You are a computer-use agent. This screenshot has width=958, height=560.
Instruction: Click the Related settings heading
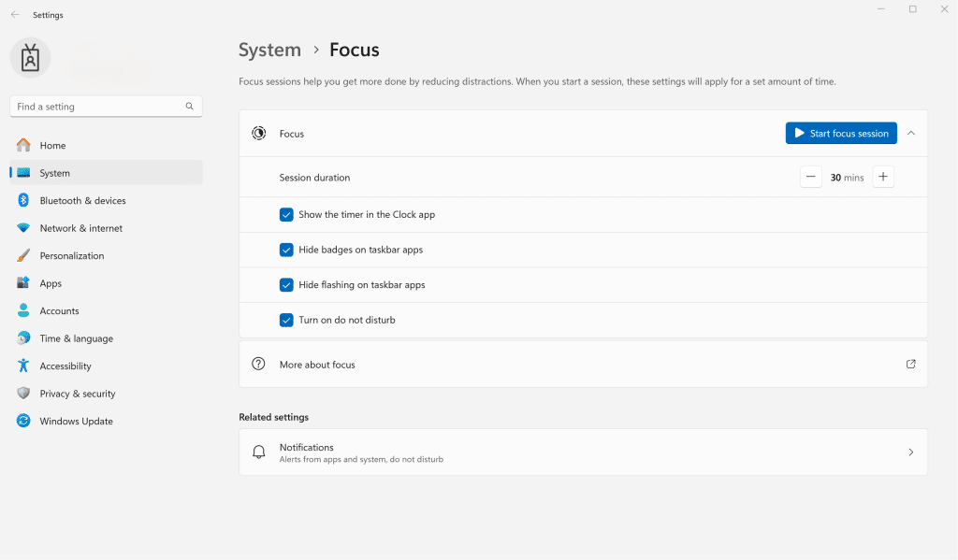pyautogui.click(x=274, y=417)
